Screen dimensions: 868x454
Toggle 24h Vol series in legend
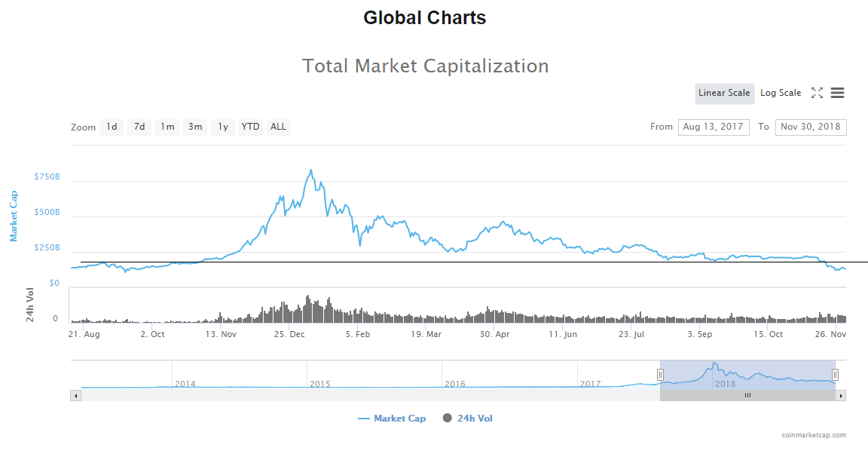click(x=468, y=419)
